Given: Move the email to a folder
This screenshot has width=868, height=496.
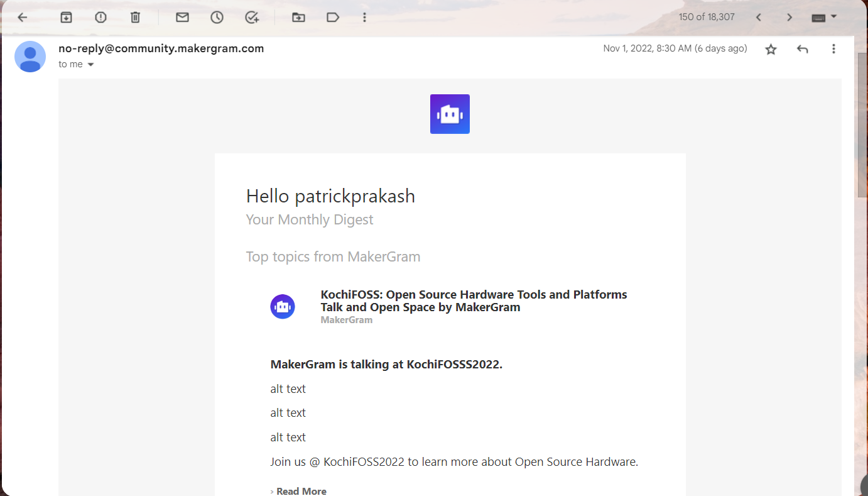Looking at the screenshot, I should point(298,17).
